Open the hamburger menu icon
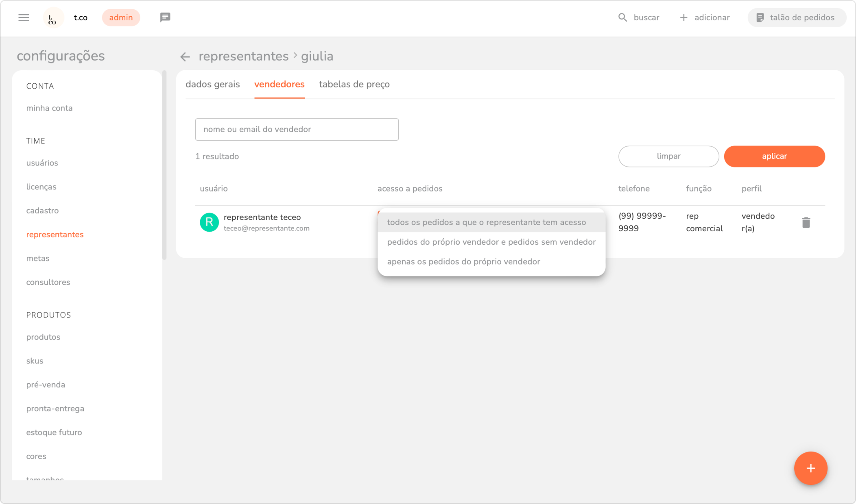This screenshot has height=504, width=856. pyautogui.click(x=24, y=17)
